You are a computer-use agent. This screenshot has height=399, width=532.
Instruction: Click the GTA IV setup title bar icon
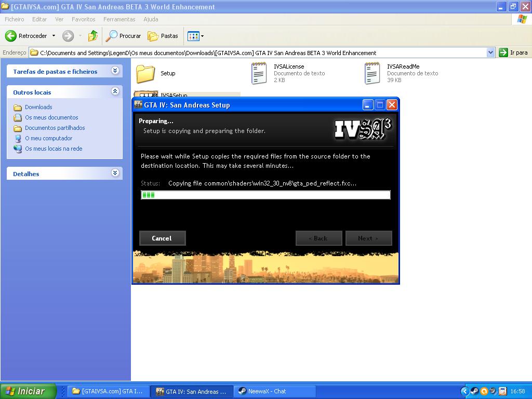pos(138,104)
